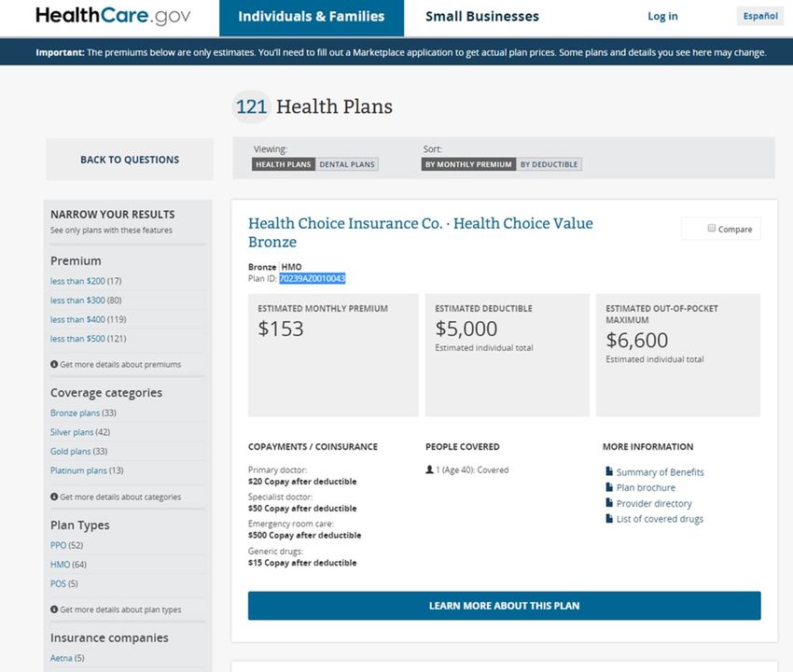Click document icon next to List of covered drugs
Screen dimensions: 793x672
click(609, 519)
